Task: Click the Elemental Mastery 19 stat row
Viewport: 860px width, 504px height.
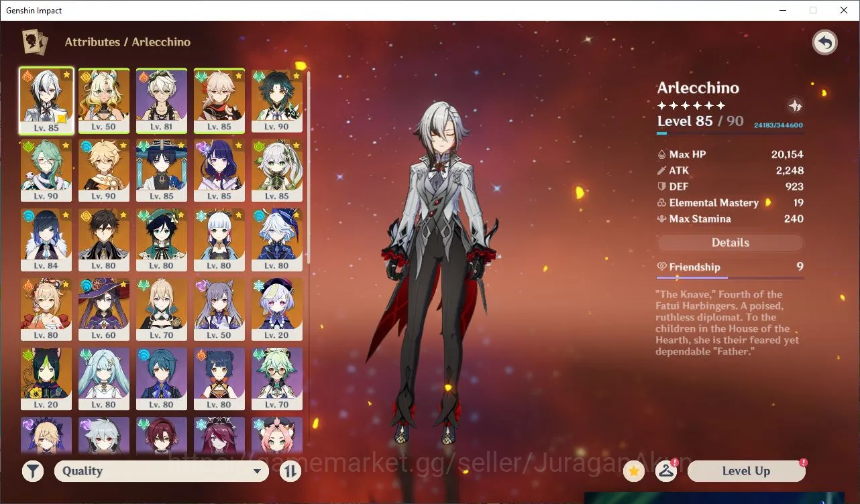Action: click(x=730, y=202)
